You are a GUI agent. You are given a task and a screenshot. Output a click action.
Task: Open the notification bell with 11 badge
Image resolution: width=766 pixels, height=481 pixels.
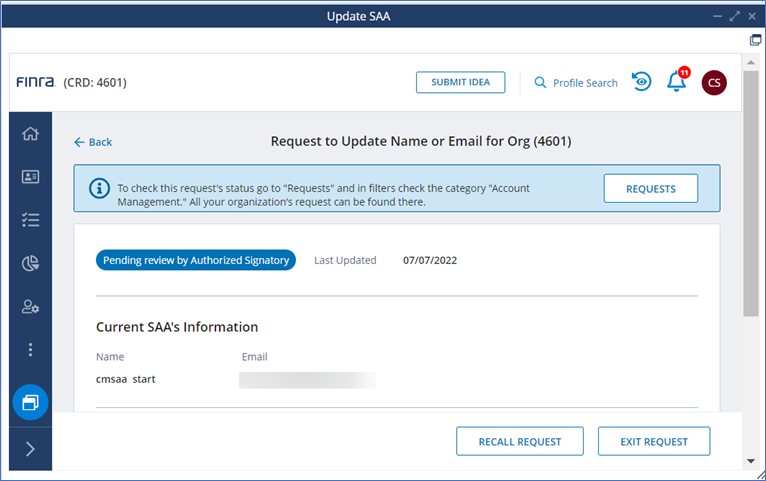tap(677, 82)
